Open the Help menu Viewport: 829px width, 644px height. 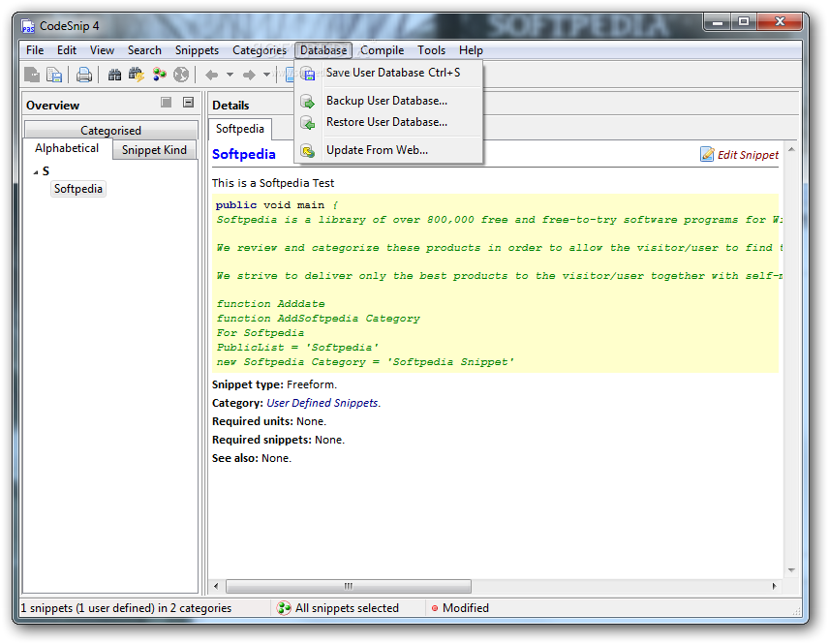point(471,50)
